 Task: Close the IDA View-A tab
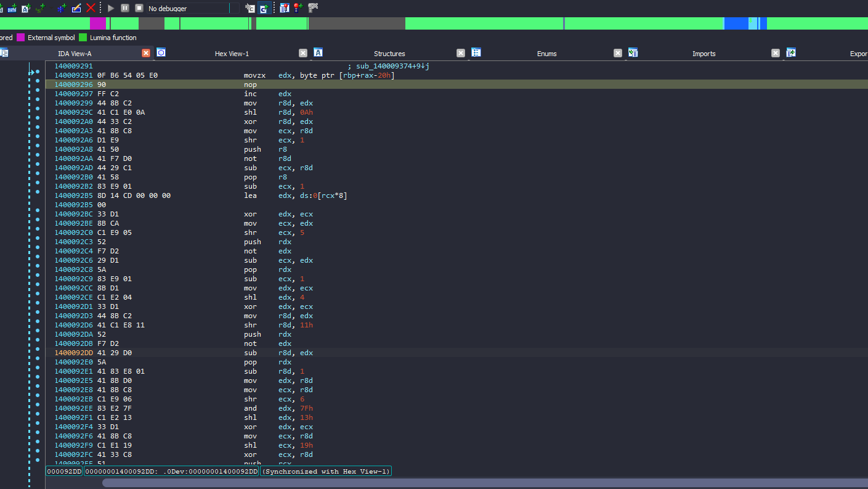pyautogui.click(x=146, y=54)
